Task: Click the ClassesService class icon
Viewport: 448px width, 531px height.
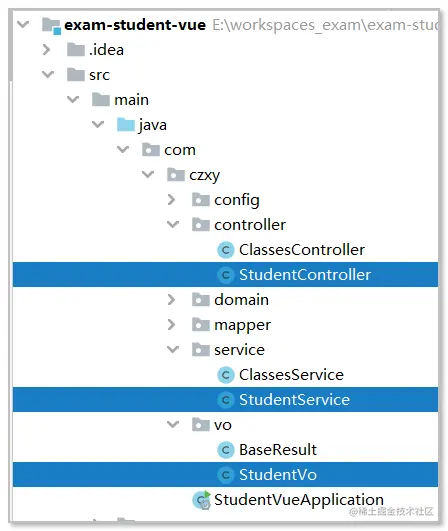Action: click(x=226, y=375)
